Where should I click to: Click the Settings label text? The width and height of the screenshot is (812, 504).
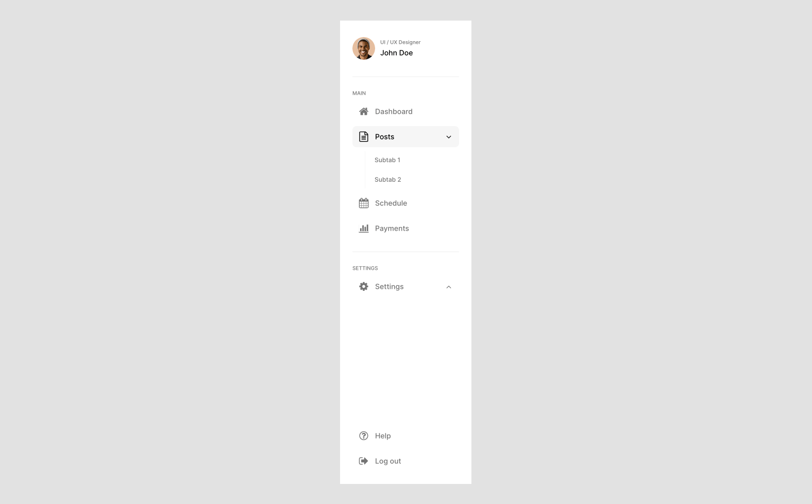click(x=389, y=287)
